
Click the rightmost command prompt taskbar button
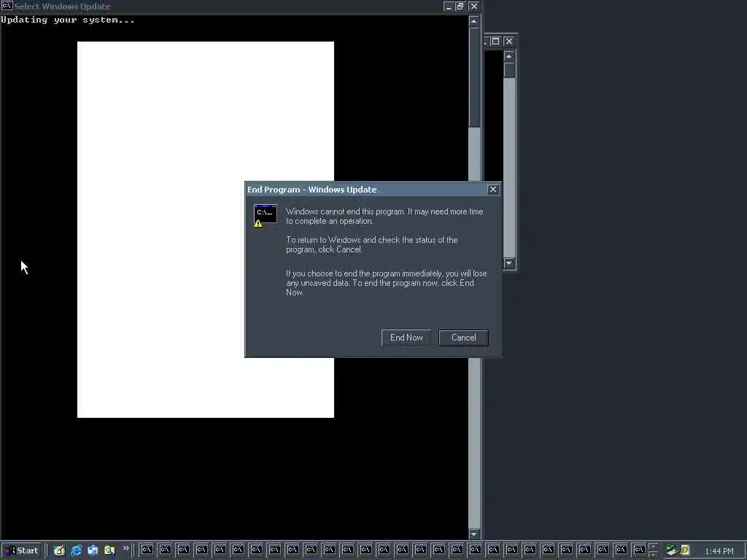[639, 550]
